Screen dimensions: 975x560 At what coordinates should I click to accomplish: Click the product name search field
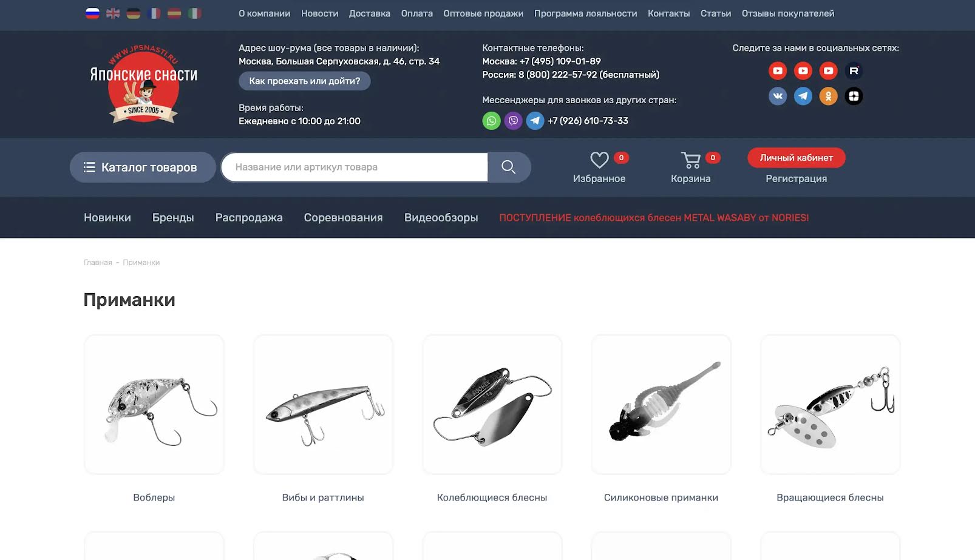coord(355,167)
